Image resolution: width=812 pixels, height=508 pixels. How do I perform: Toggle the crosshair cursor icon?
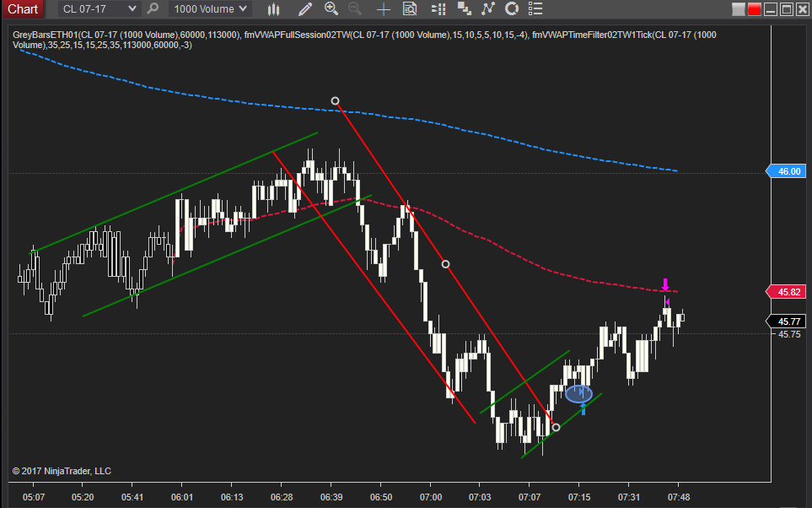[x=383, y=8]
